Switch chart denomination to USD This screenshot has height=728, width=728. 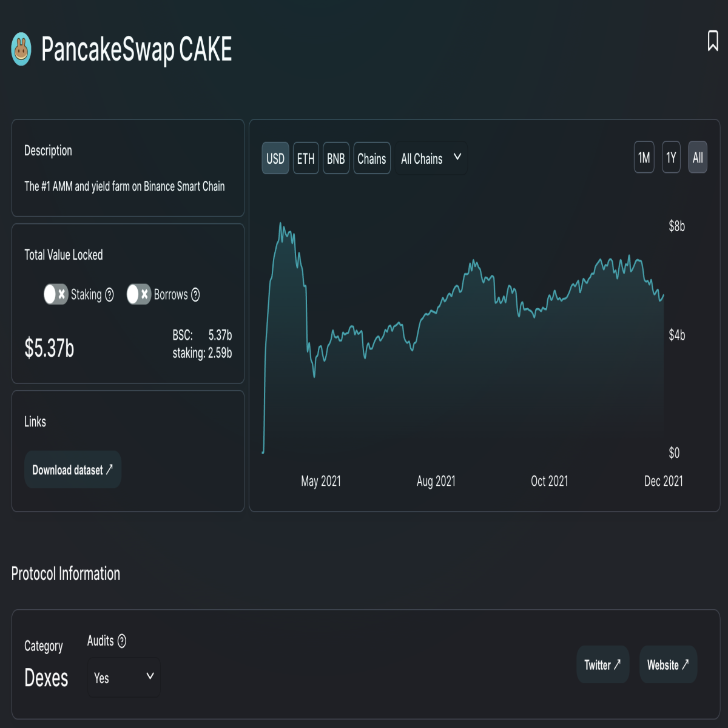point(275,158)
